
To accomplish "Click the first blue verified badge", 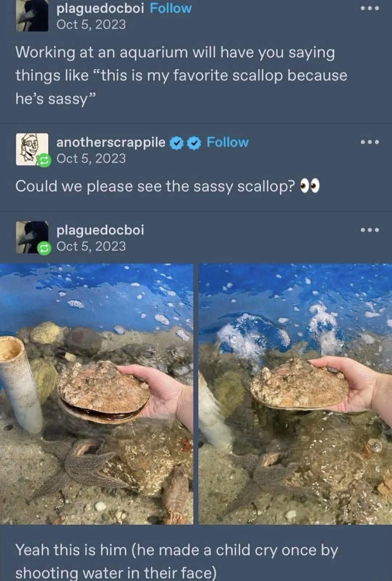I will pos(177,143).
